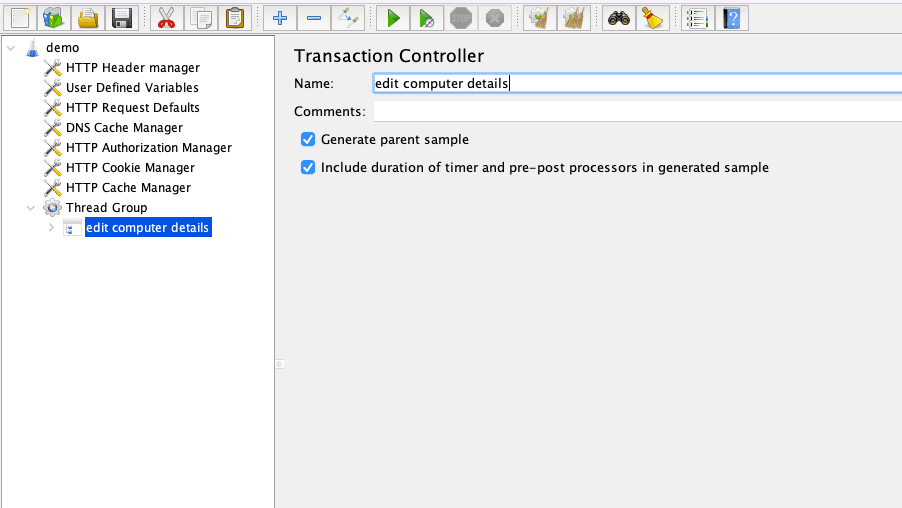The image size is (902, 508).
Task: Click the Function helper list icon
Action: click(698, 18)
